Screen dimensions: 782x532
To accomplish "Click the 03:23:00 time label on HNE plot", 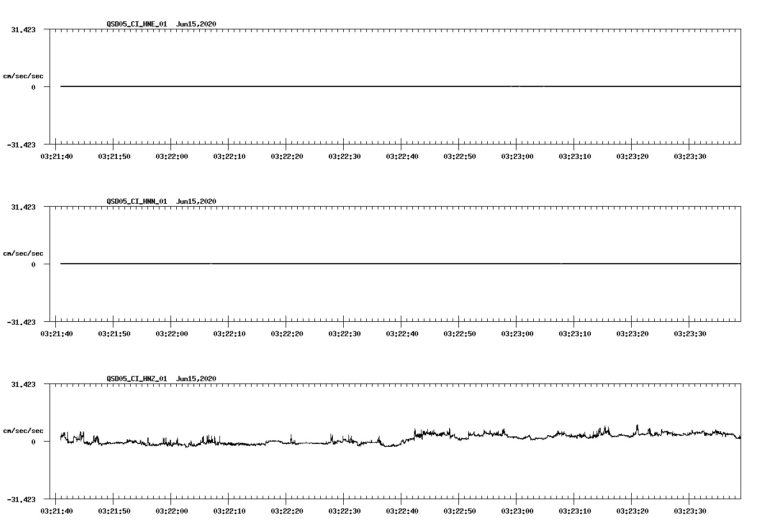I will (517, 157).
